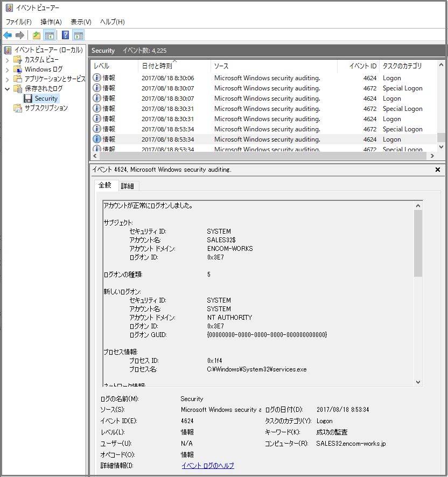Click info icon of 8:30:31 event 4672 row
448x477 pixels.
coord(97,109)
